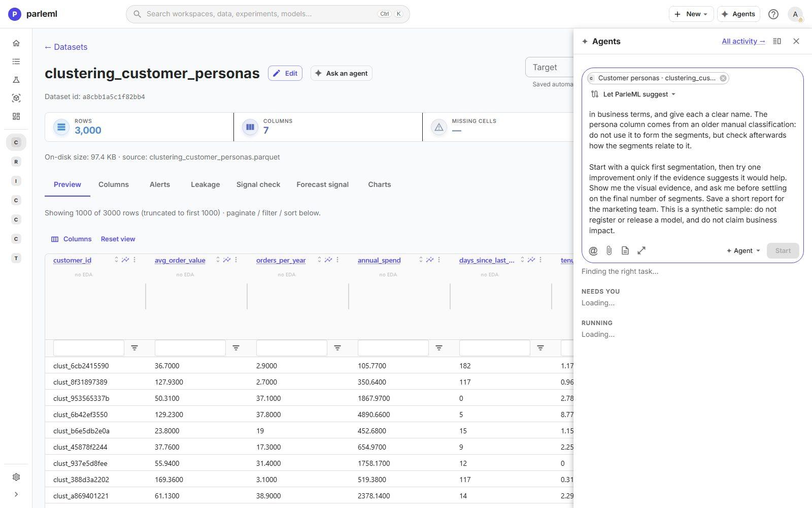Image resolution: width=812 pixels, height=508 pixels.
Task: Open the Columns chooser above the table
Action: [x=72, y=239]
